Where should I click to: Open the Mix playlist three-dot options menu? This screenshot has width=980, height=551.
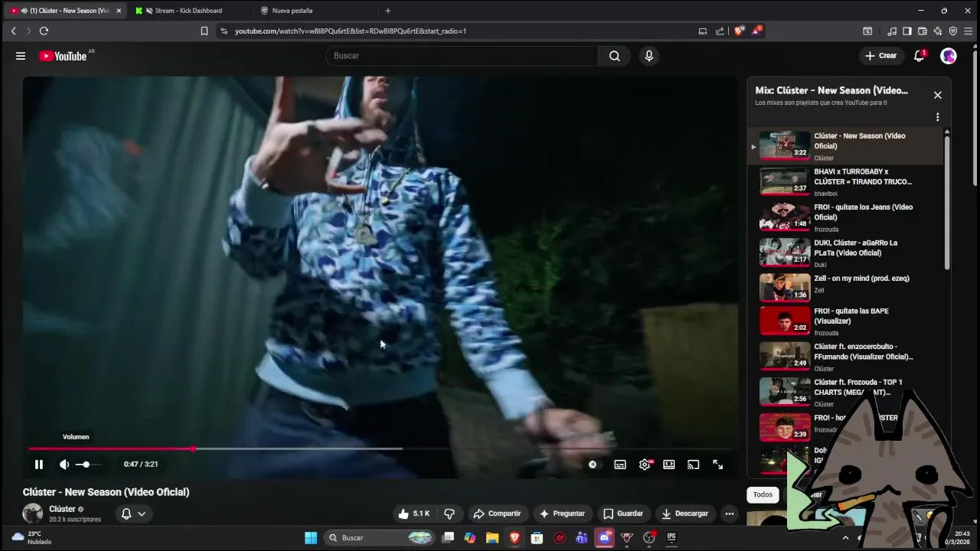937,117
